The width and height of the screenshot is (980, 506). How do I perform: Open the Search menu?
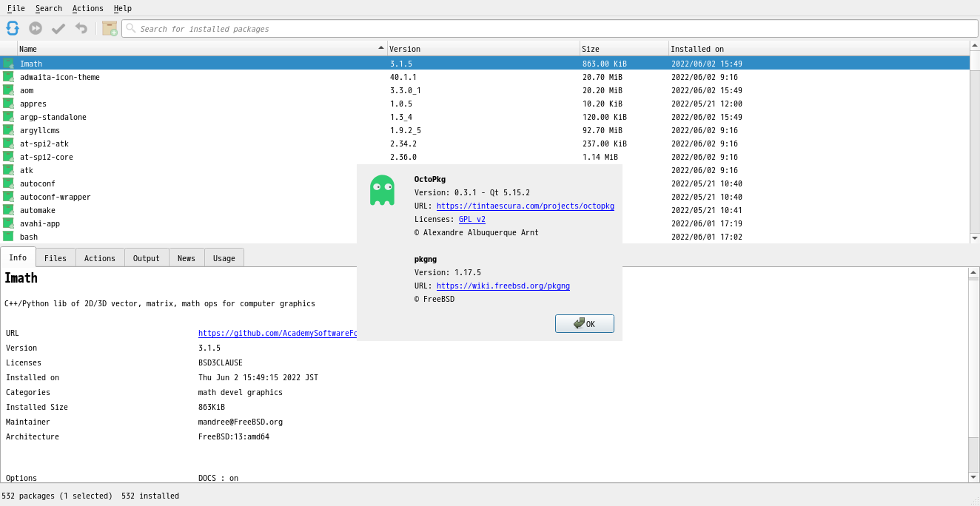pyautogui.click(x=49, y=8)
